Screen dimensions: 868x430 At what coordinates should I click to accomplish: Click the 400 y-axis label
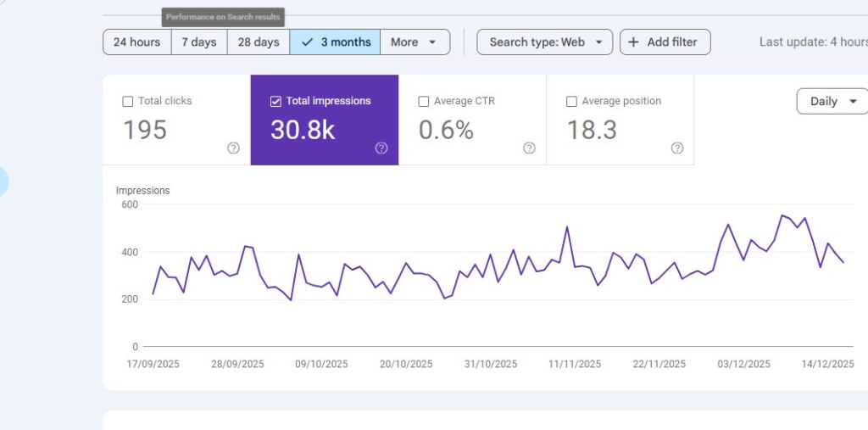[130, 252]
